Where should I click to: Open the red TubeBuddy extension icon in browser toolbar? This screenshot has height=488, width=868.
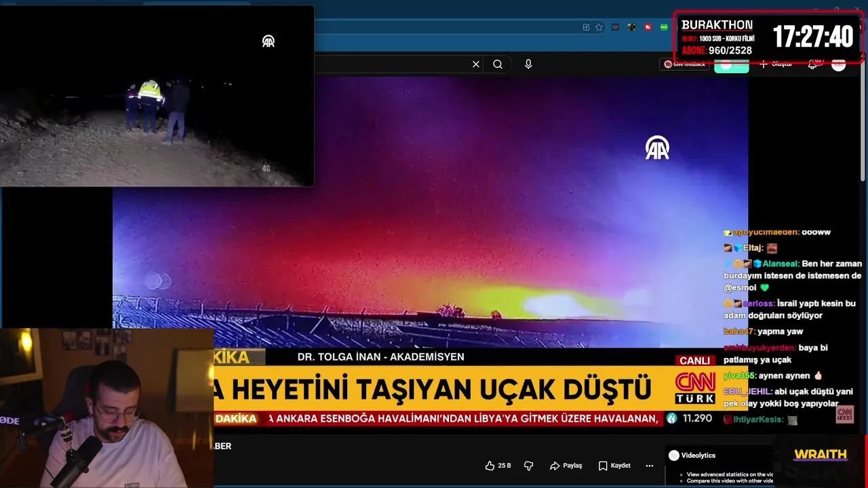point(648,27)
